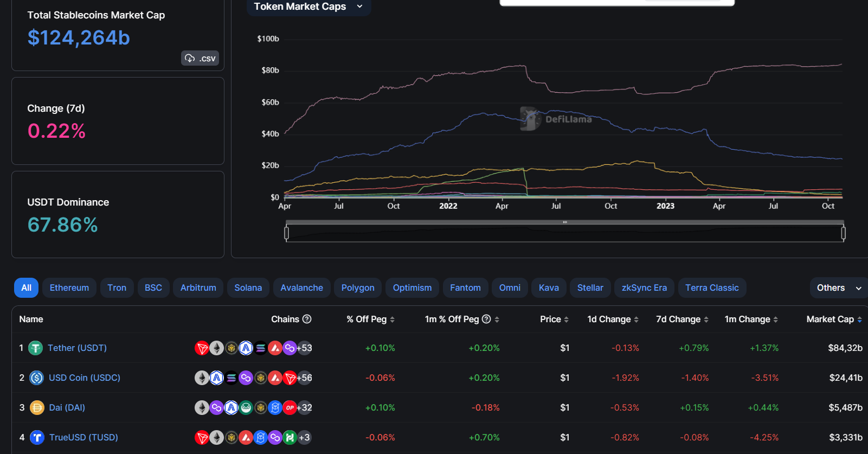Click the Fantom icon in Dai row
868x454 pixels.
click(275, 408)
